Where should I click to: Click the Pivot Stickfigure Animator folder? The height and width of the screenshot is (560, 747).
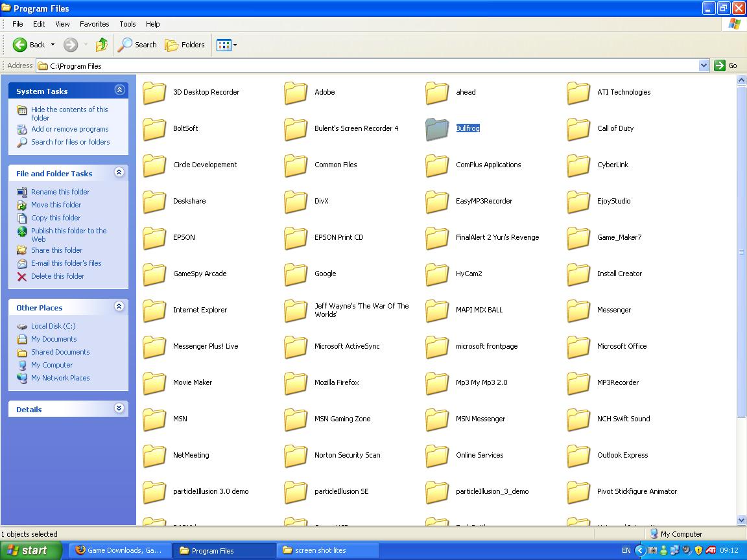636,491
